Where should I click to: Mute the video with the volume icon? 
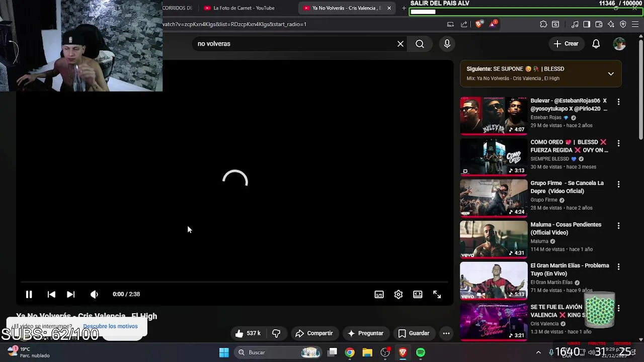[x=94, y=294]
